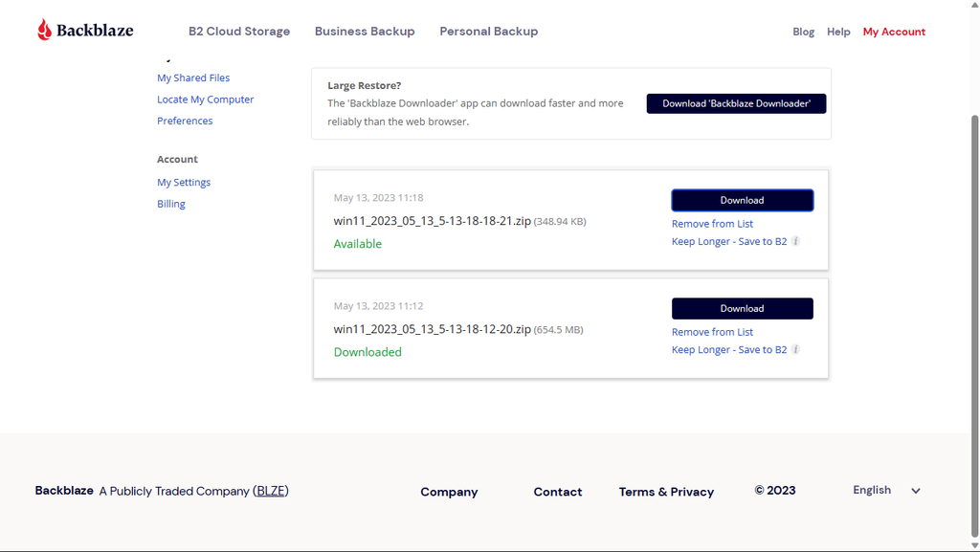
Task: Save the first restore to B2
Action: click(727, 241)
